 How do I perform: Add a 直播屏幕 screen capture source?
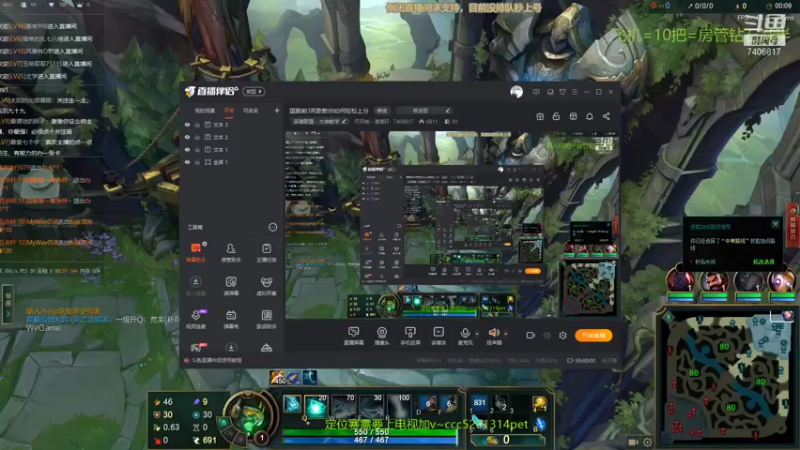[x=353, y=336]
